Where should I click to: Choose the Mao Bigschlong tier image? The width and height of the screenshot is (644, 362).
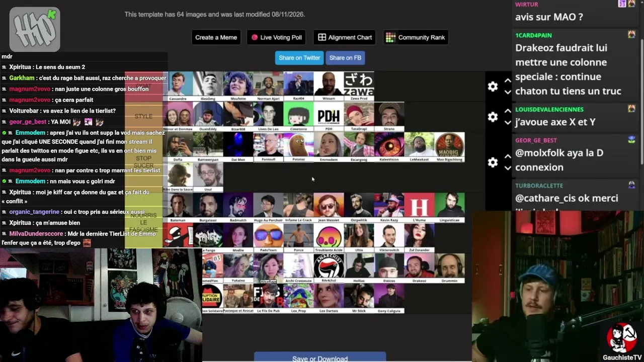pyautogui.click(x=449, y=147)
